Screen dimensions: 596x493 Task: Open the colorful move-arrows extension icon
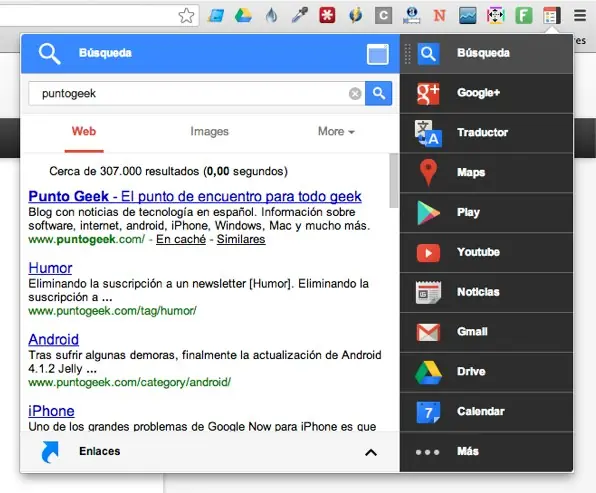(496, 16)
